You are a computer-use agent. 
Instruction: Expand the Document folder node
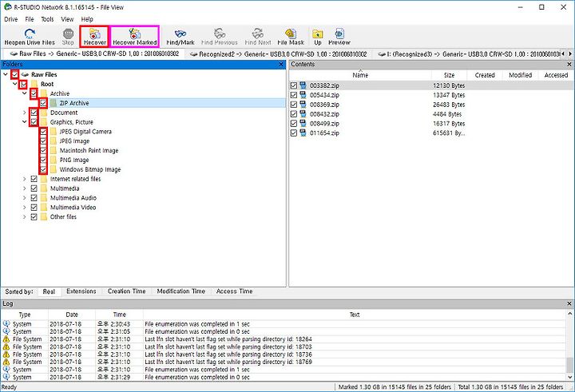(25, 113)
